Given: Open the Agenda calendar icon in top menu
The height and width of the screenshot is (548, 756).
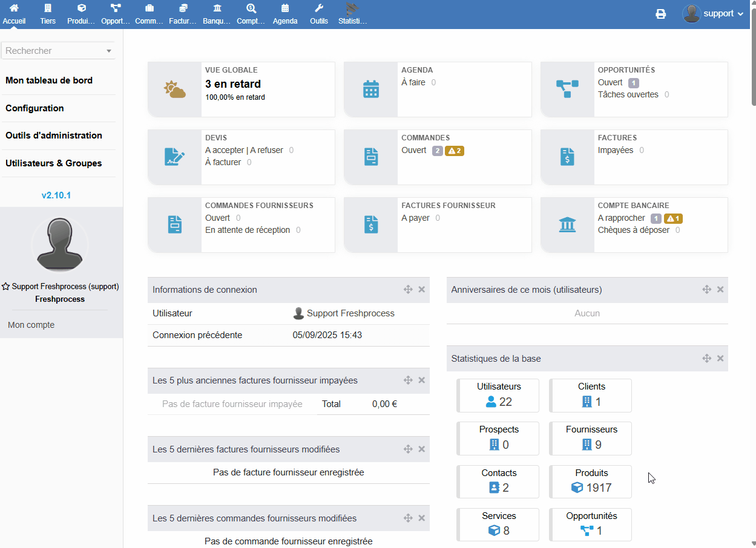Looking at the screenshot, I should coord(285,9).
